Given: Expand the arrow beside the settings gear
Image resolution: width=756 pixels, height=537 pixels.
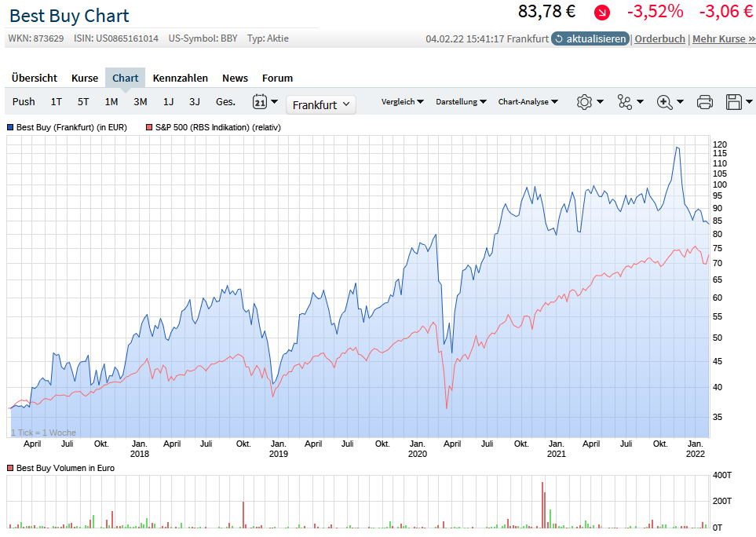Looking at the screenshot, I should (x=600, y=102).
